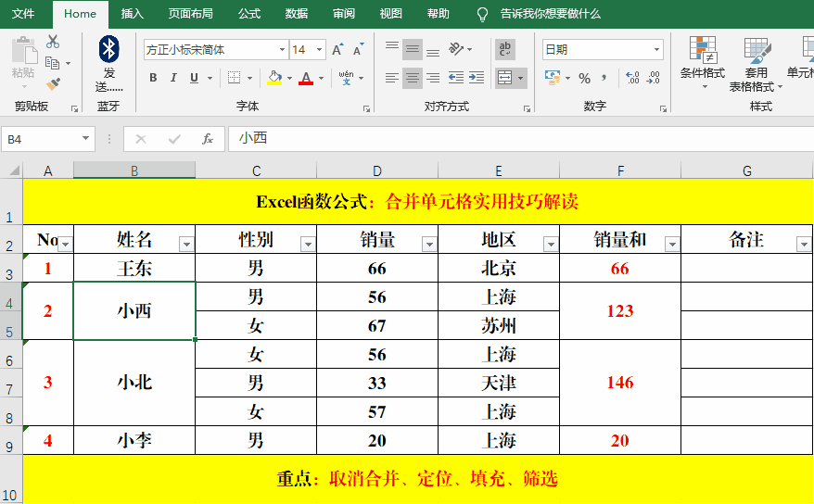Open the font name dropdown

(282, 50)
